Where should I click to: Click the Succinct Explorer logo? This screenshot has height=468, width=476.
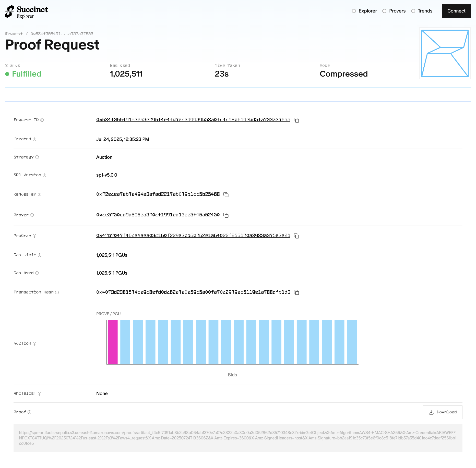27,12
